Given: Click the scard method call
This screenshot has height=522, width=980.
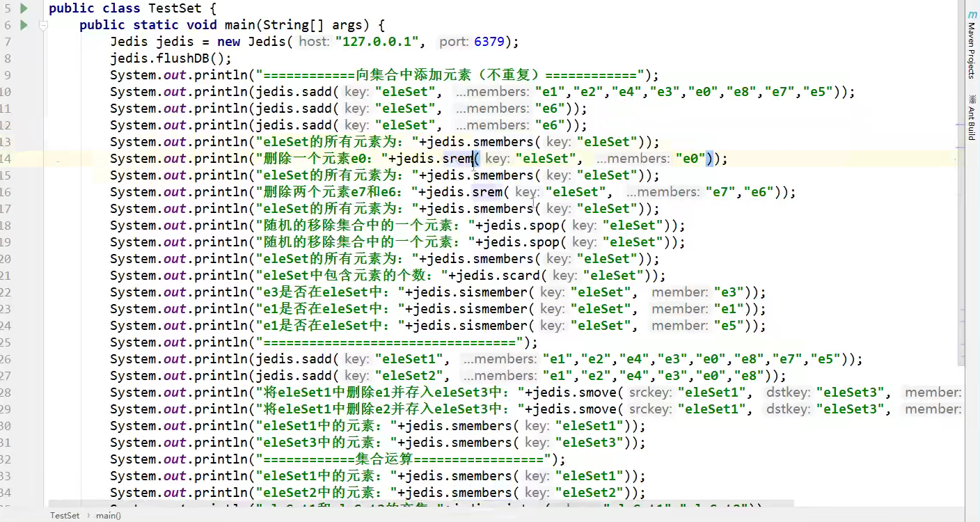Looking at the screenshot, I should (522, 276).
